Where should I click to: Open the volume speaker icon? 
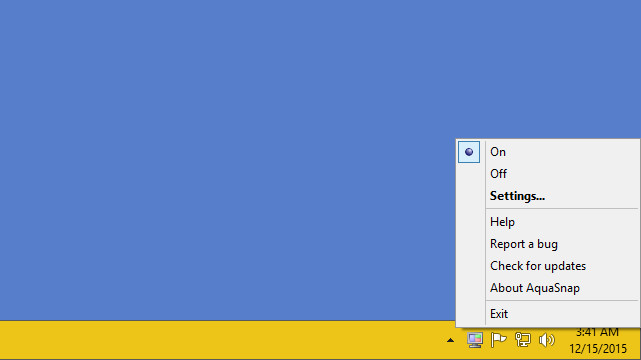pos(547,340)
